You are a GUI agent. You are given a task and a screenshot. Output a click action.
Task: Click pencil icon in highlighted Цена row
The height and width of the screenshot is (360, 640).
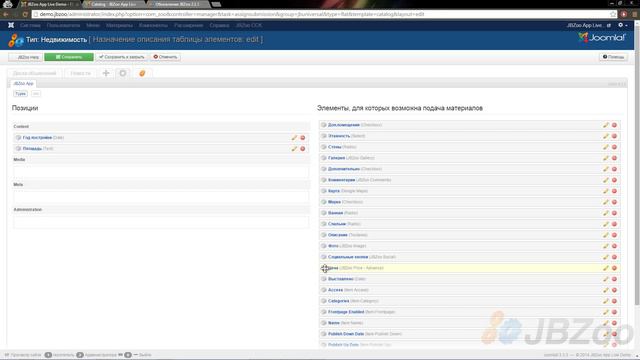[606, 268]
